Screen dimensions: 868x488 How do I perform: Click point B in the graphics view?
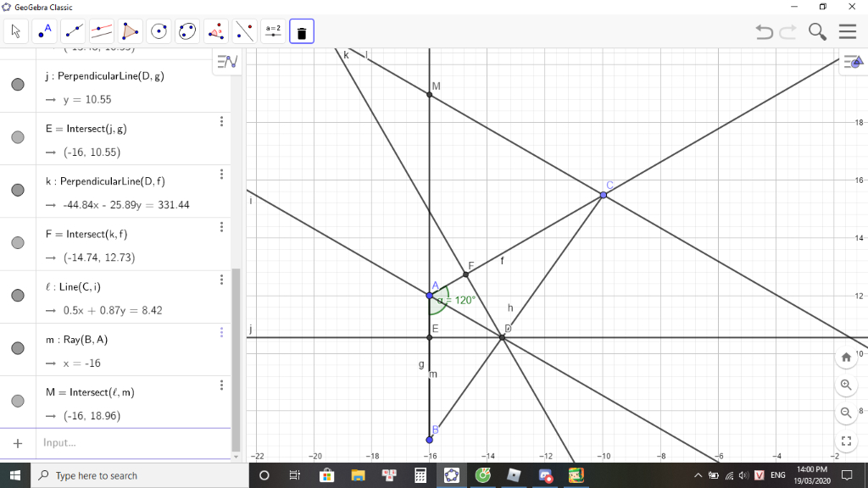click(430, 440)
